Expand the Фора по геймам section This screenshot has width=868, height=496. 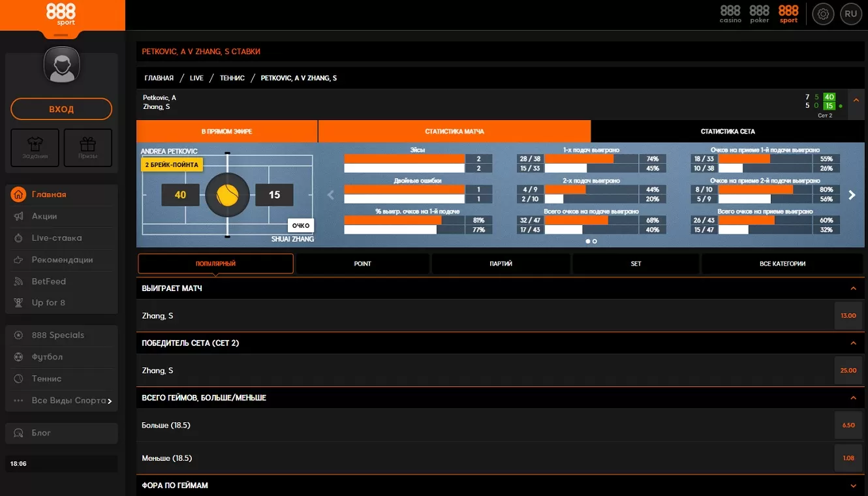coord(853,486)
